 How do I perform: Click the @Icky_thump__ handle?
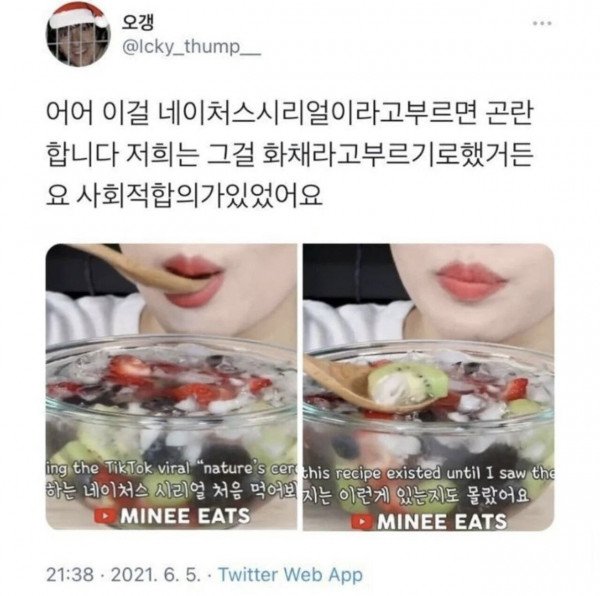point(191,47)
